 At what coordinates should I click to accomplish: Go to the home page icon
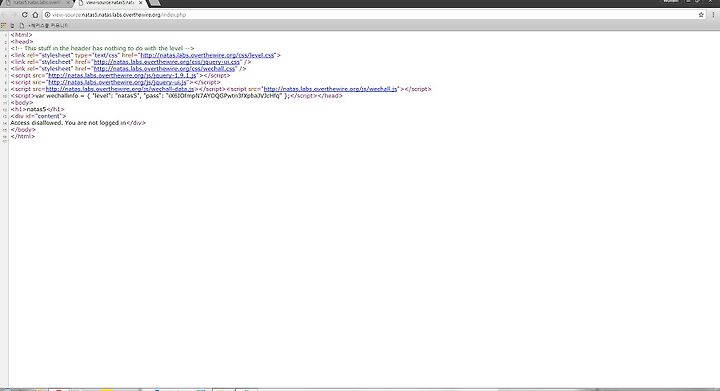35,15
